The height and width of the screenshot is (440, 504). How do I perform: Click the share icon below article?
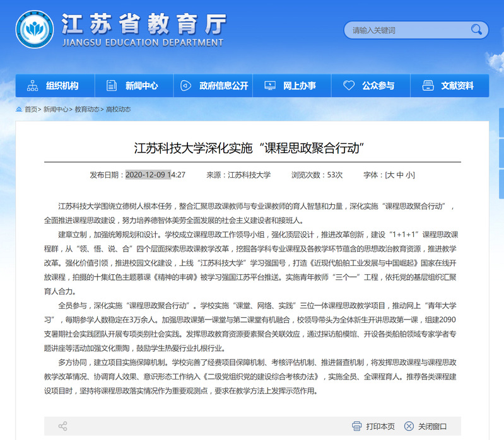62,426
